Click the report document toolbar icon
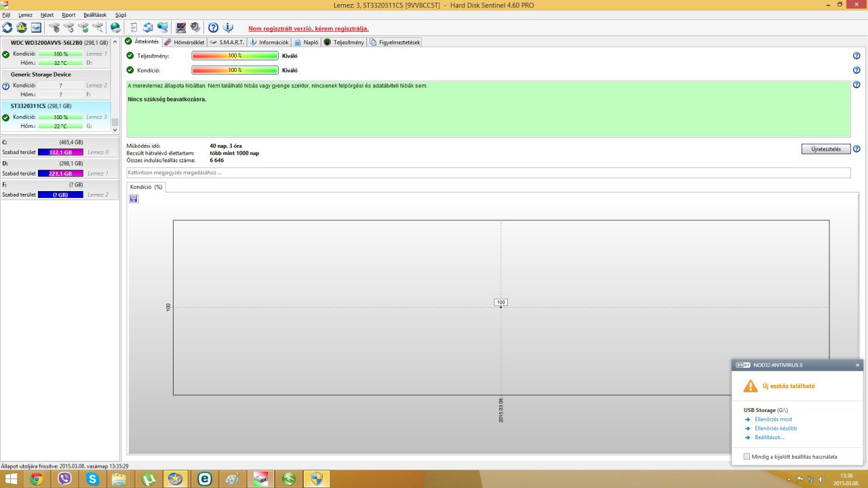This screenshot has height=488, width=868. 134,28
